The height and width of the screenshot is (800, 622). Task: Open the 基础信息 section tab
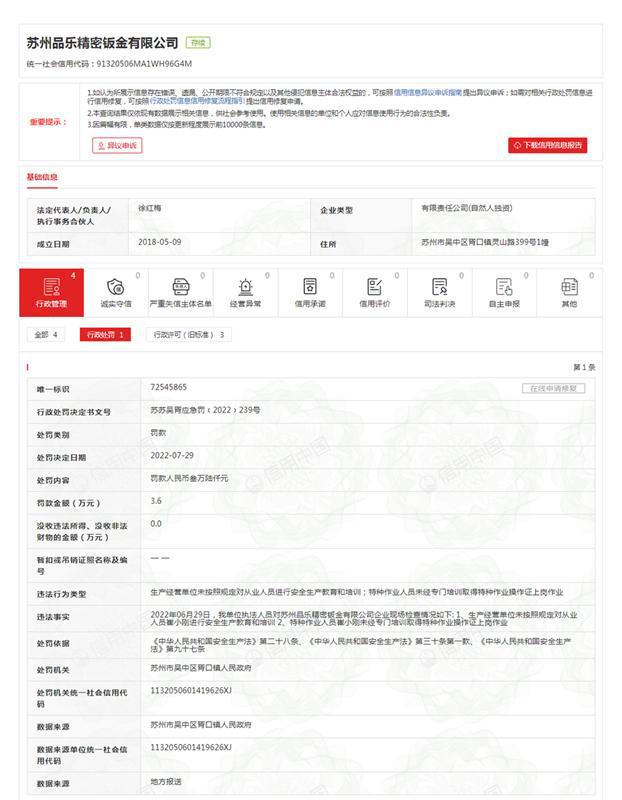click(x=42, y=178)
